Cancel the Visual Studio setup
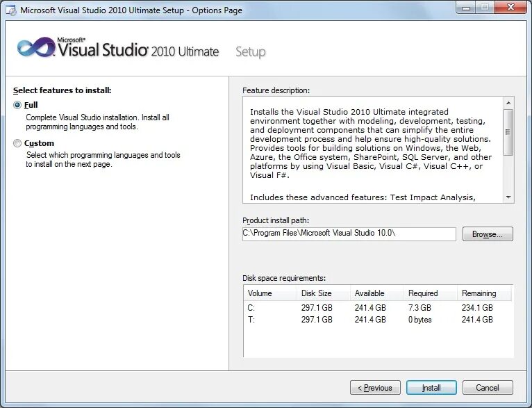532x408 pixels. tap(488, 388)
